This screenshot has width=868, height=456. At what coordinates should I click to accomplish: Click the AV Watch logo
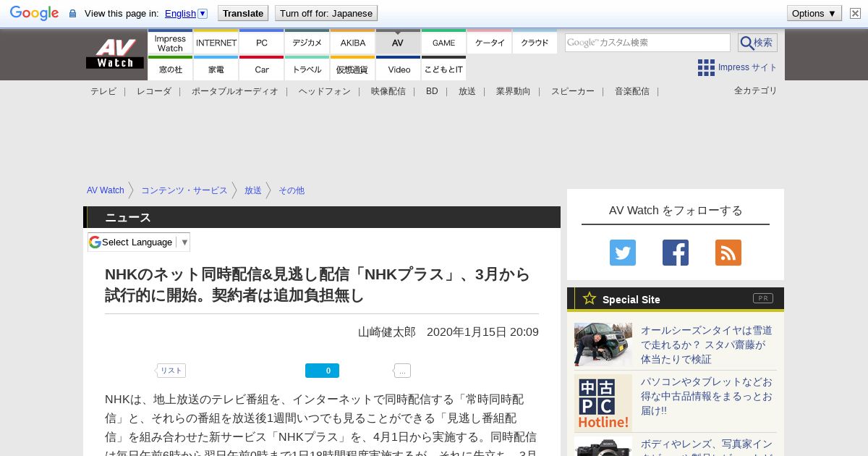click(114, 54)
